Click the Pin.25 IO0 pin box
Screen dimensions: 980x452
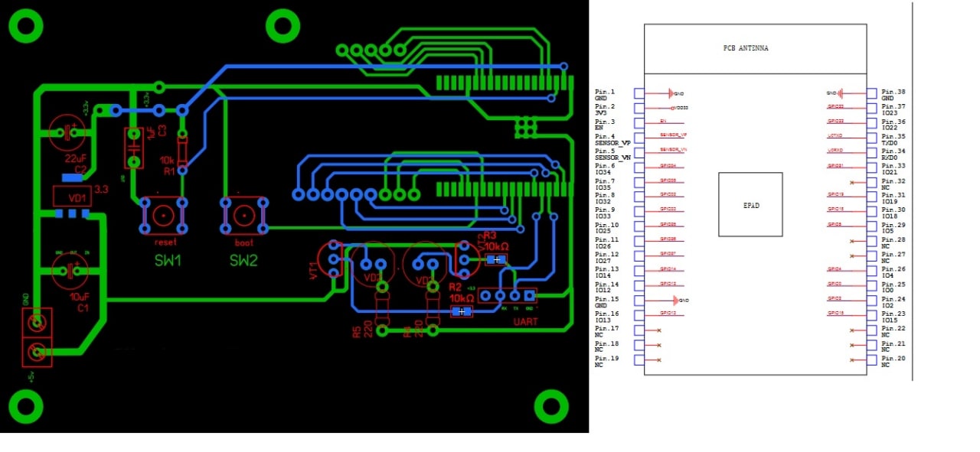tap(871, 286)
